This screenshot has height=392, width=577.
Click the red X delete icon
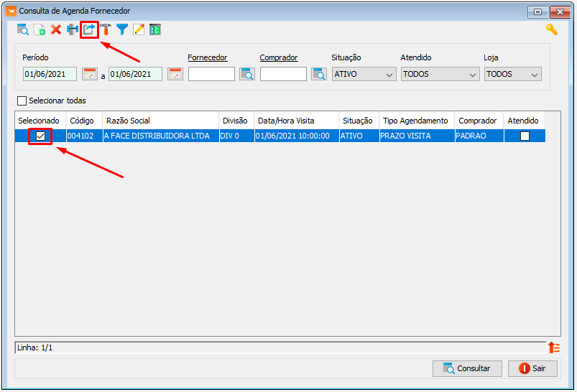[56, 29]
